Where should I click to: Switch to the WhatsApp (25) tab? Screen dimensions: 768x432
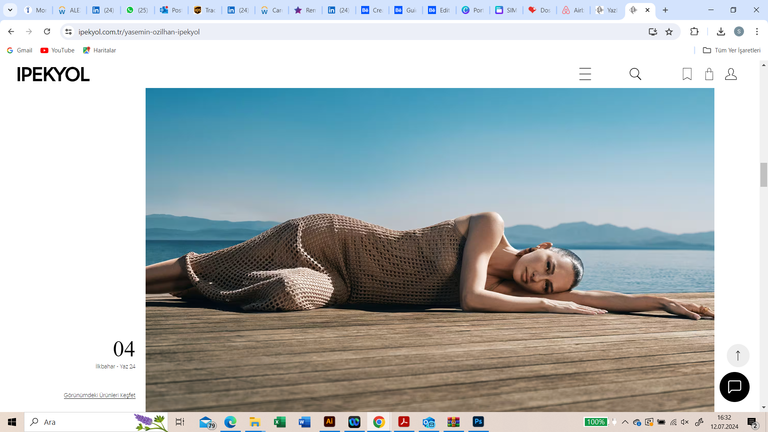pyautogui.click(x=136, y=10)
